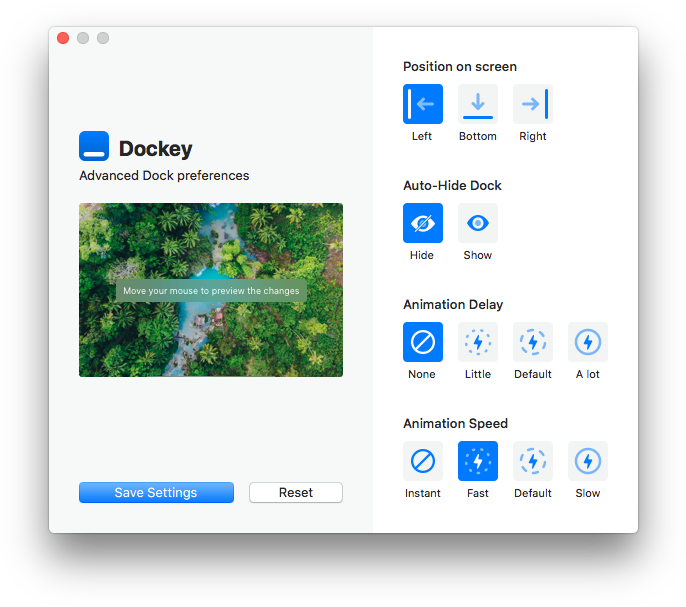This screenshot has height=607, width=686.
Task: Click the 'Position on screen' heading
Action: [x=460, y=67]
